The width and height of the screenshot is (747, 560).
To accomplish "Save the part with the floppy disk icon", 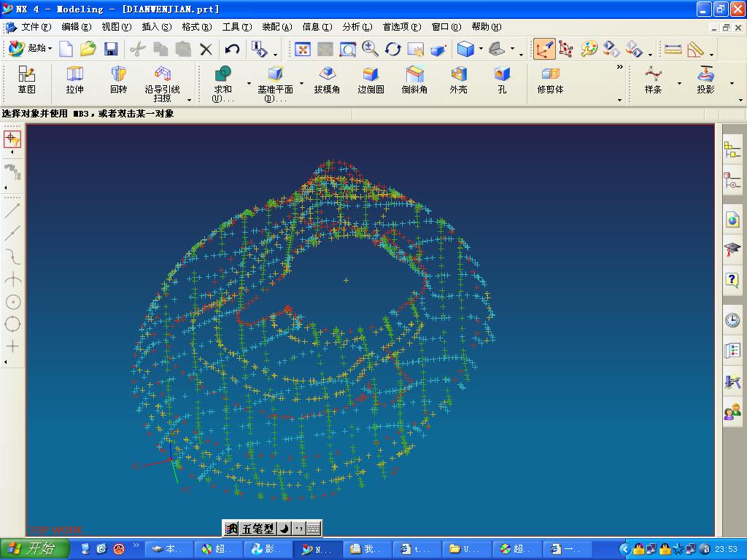I will coord(111,49).
